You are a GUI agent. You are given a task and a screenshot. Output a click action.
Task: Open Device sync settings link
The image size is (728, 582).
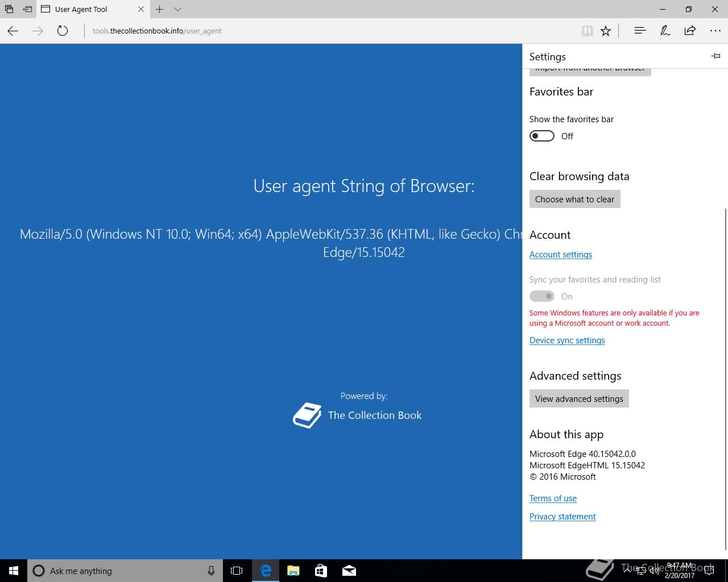tap(567, 340)
